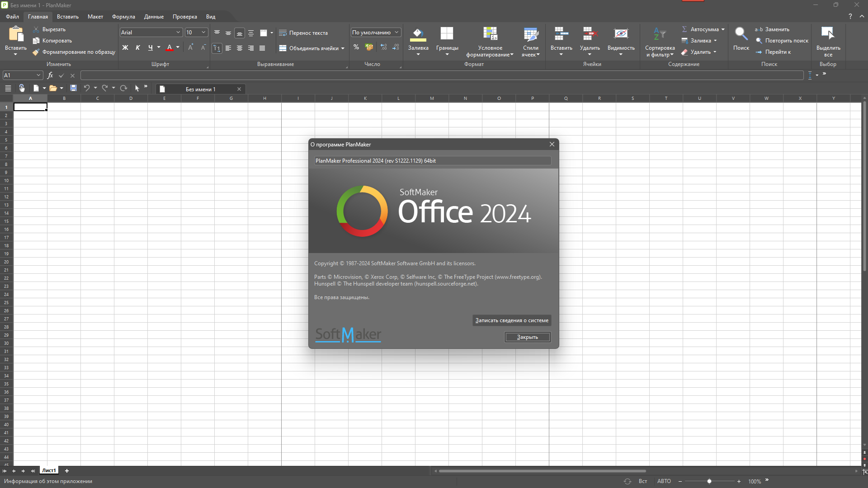Apply percent number format
The height and width of the screenshot is (488, 868).
(x=356, y=47)
